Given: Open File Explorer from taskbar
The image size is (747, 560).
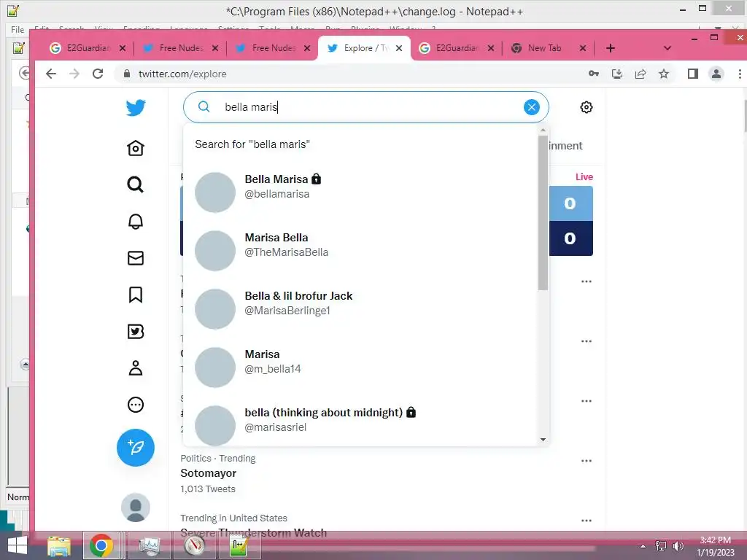Looking at the screenshot, I should 59,545.
